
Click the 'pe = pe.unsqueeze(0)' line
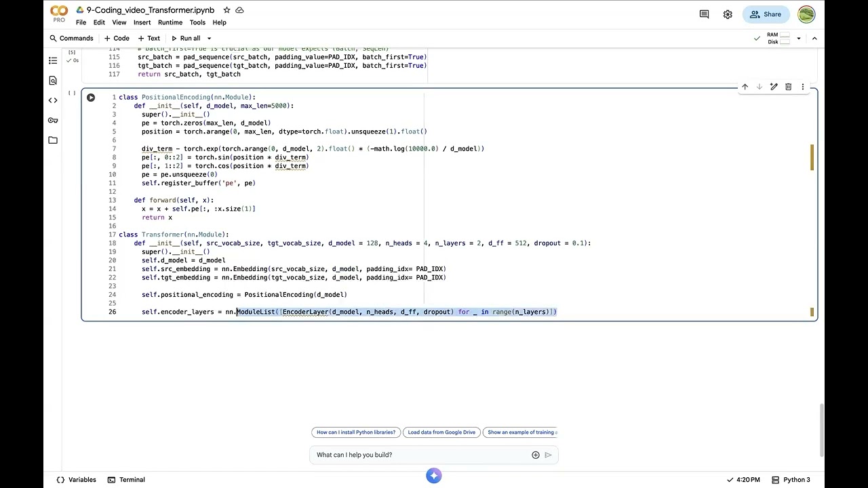(180, 175)
